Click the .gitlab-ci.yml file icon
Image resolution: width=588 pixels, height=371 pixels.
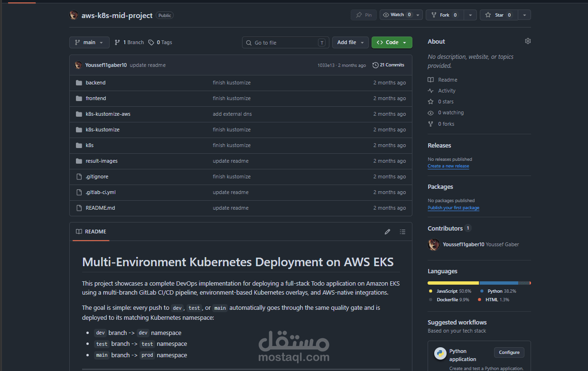pyautogui.click(x=79, y=192)
